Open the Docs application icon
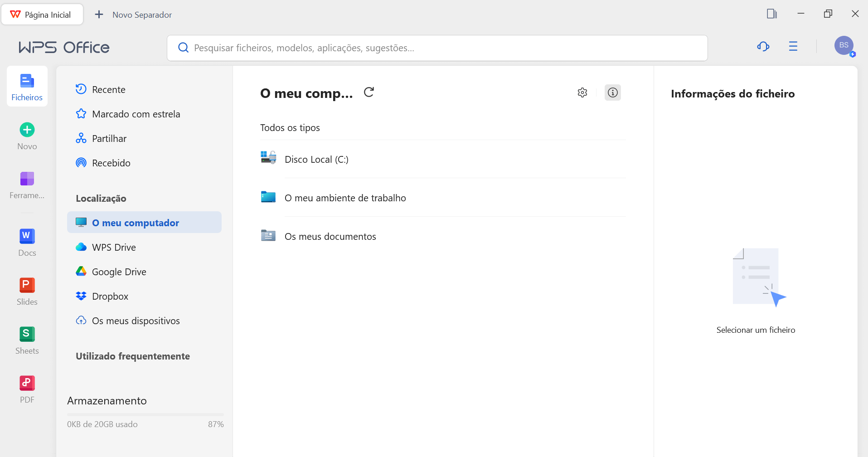The width and height of the screenshot is (868, 457). point(27,242)
